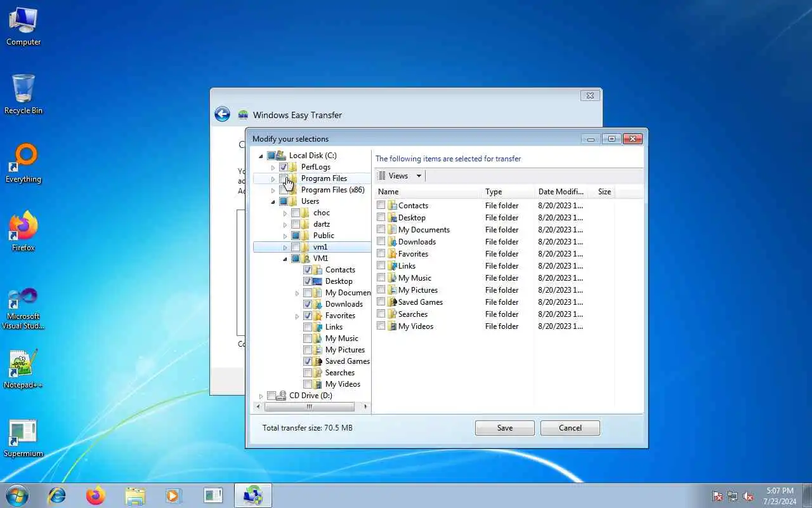Click the horizontal scrollbar thumb in tree pane
812x508 pixels.
[310, 406]
